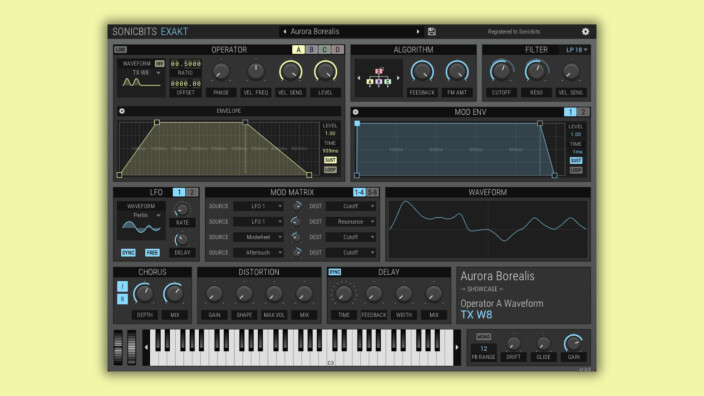Select operator tab A
Screen dimensions: 704x396
pos(298,50)
